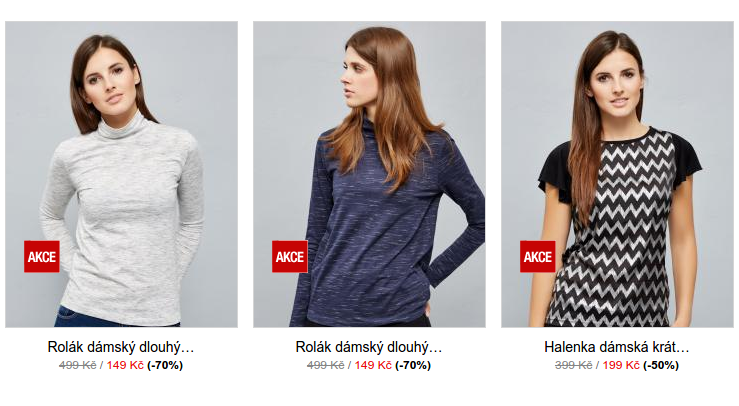Open the black zigzag blouse product photo
The height and width of the screenshot is (406, 739).
click(617, 174)
